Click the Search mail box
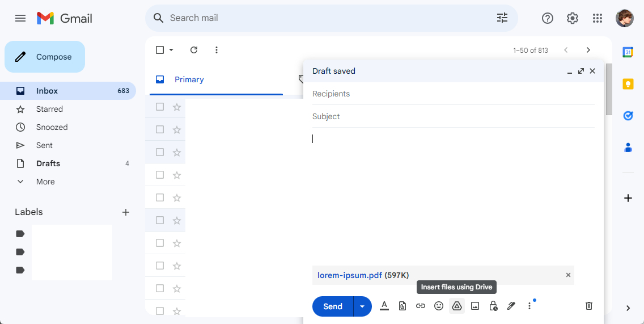Viewport: 644px width, 324px height. 332,18
